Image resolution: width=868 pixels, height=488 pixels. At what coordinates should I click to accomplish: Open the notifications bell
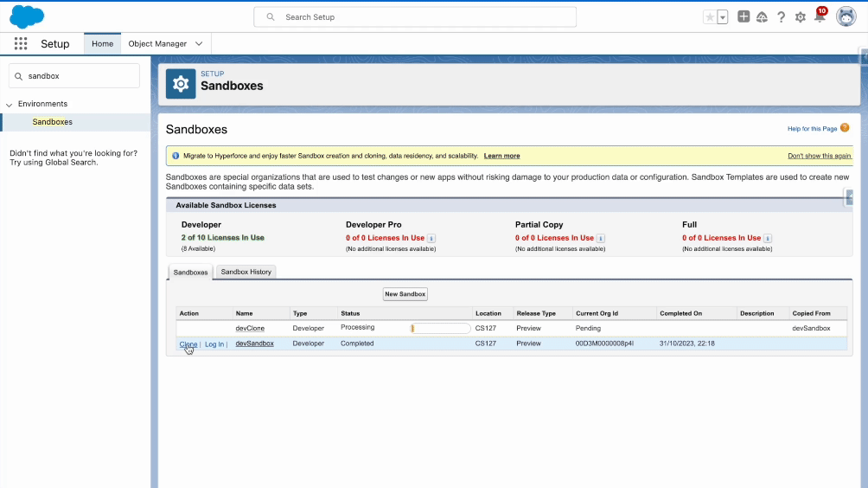820,16
